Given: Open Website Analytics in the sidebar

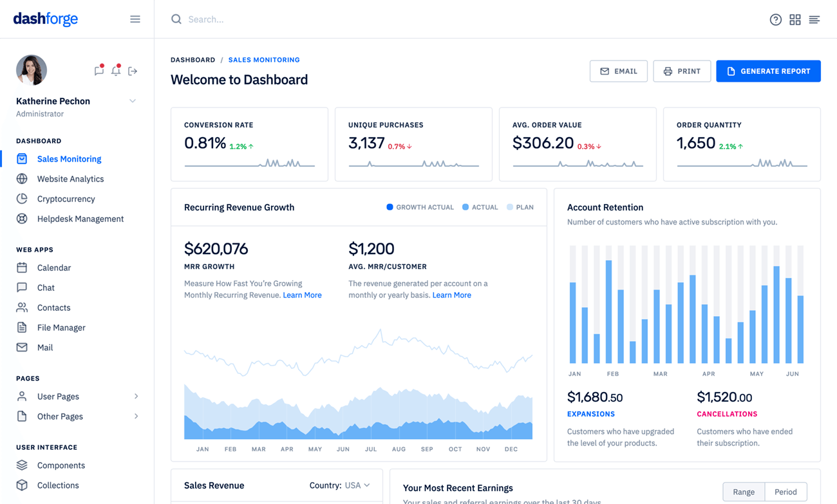Looking at the screenshot, I should [70, 179].
